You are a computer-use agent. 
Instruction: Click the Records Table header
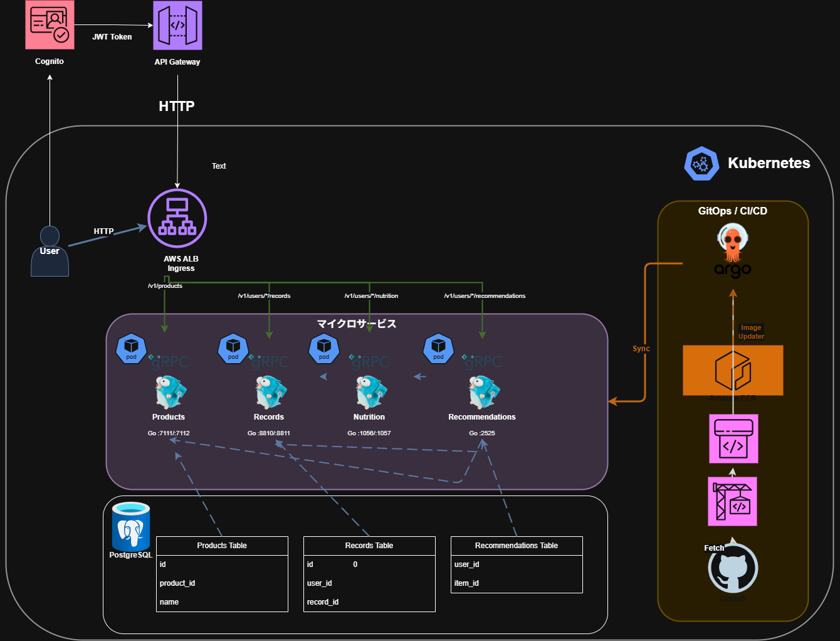369,546
